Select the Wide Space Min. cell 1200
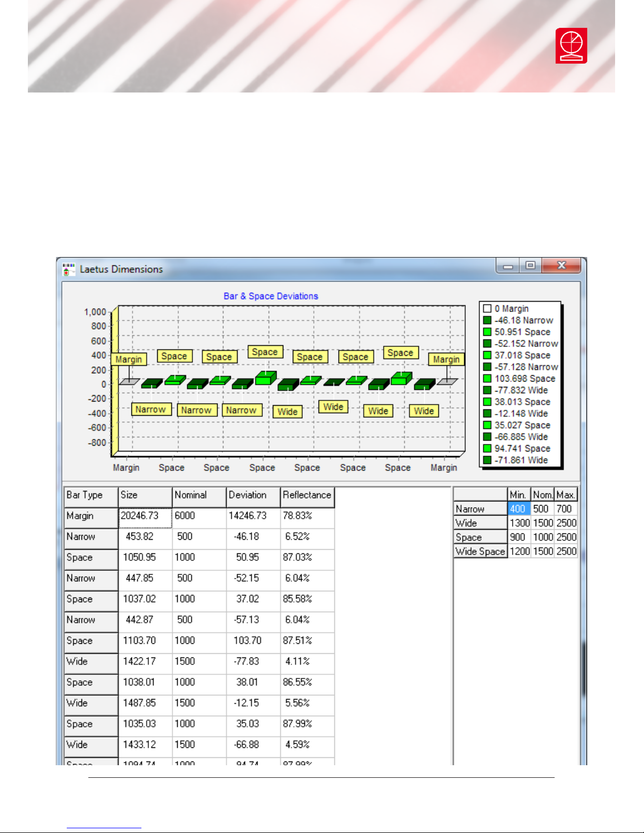Viewport: 644px width, 833px height. pos(519,552)
